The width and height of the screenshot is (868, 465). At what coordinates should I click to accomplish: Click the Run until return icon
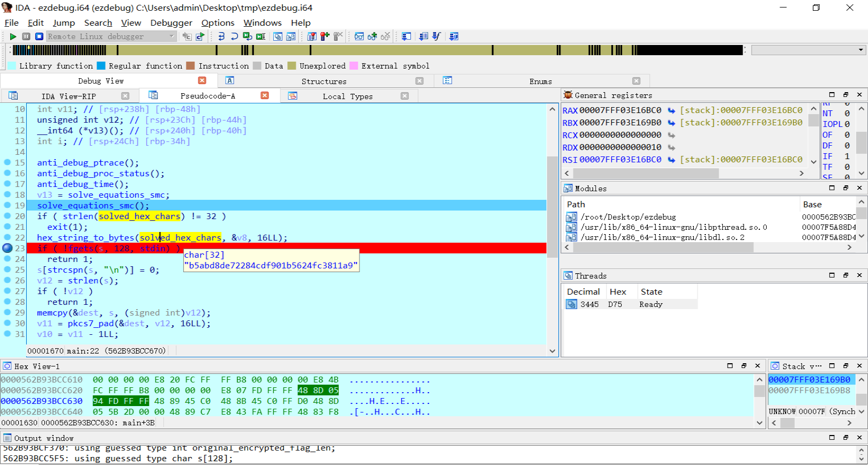click(248, 36)
